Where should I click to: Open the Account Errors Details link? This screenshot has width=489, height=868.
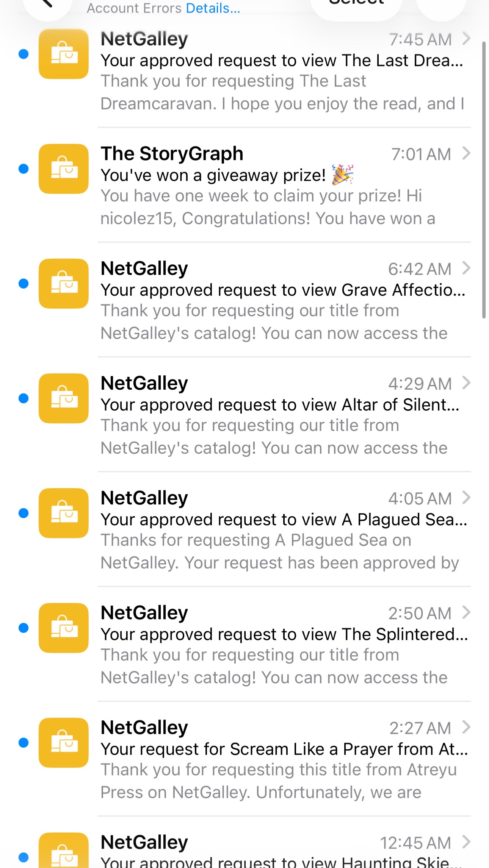[213, 8]
